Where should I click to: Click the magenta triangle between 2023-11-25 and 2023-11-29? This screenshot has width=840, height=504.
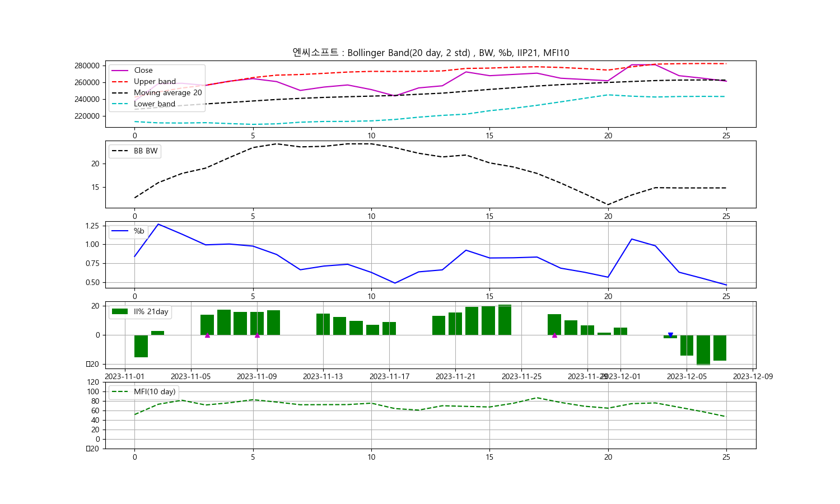coord(554,335)
